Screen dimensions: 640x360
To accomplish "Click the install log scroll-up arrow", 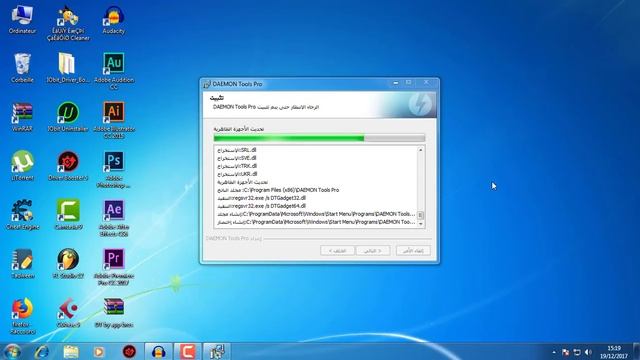I will [421, 150].
